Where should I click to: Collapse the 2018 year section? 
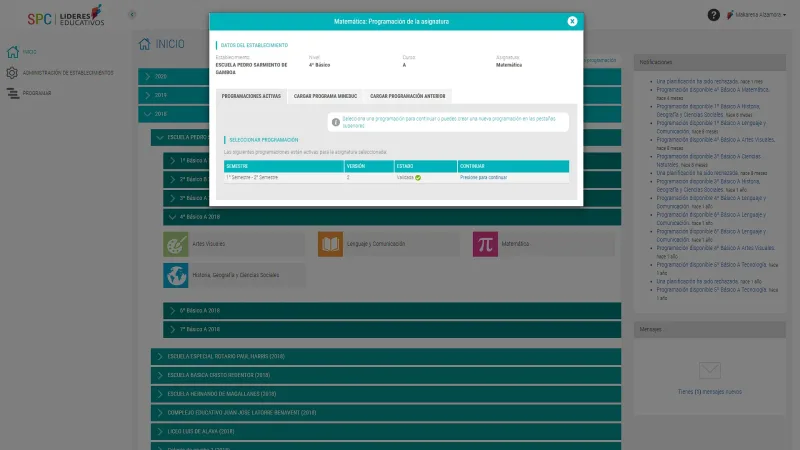[380, 114]
